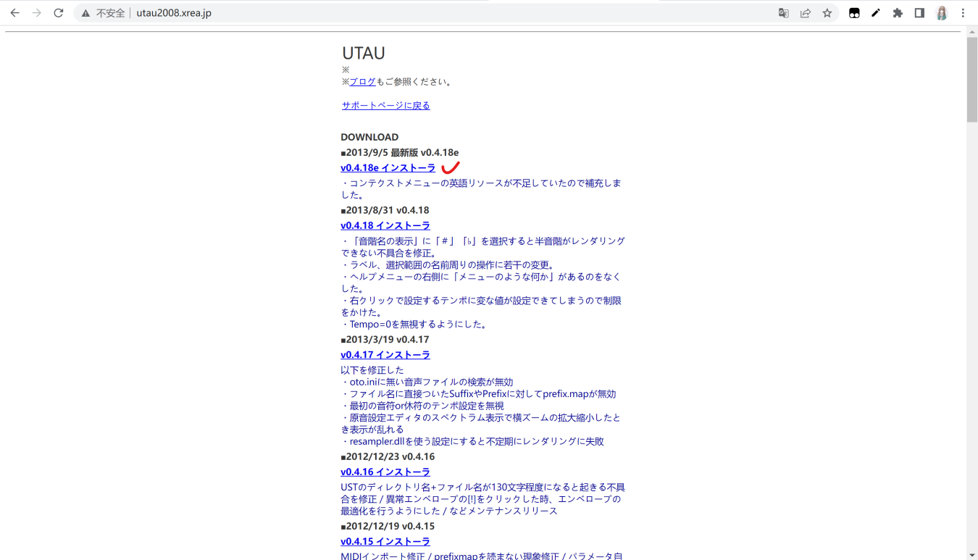Open the ブログ link
This screenshot has height=560, width=978.
tap(363, 82)
